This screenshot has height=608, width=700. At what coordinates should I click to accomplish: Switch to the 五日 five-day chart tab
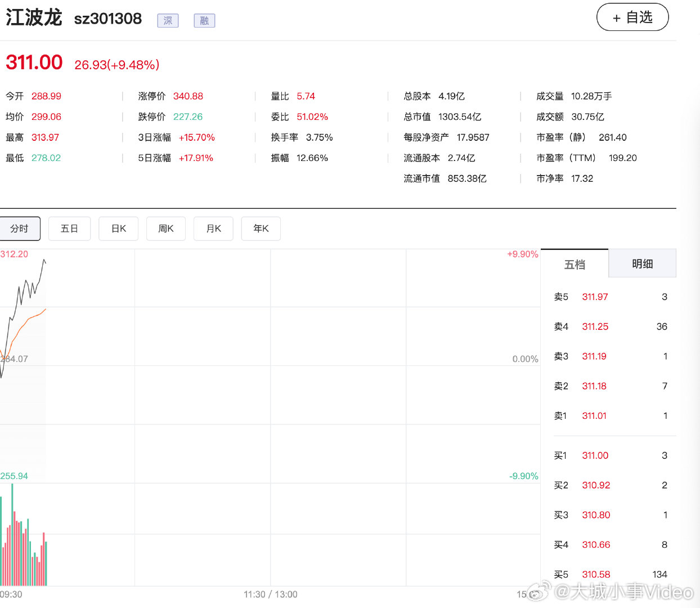point(69,229)
